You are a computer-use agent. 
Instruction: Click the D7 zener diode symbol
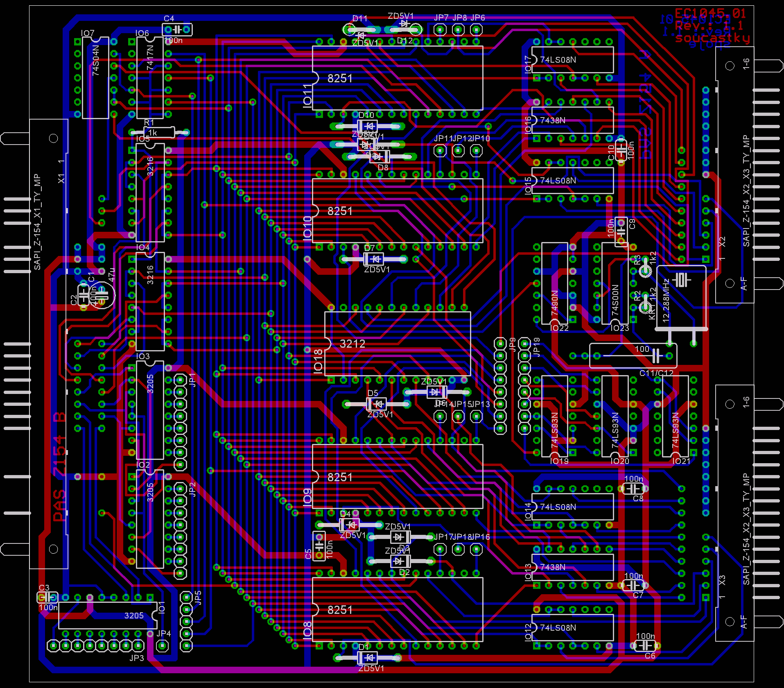373,259
